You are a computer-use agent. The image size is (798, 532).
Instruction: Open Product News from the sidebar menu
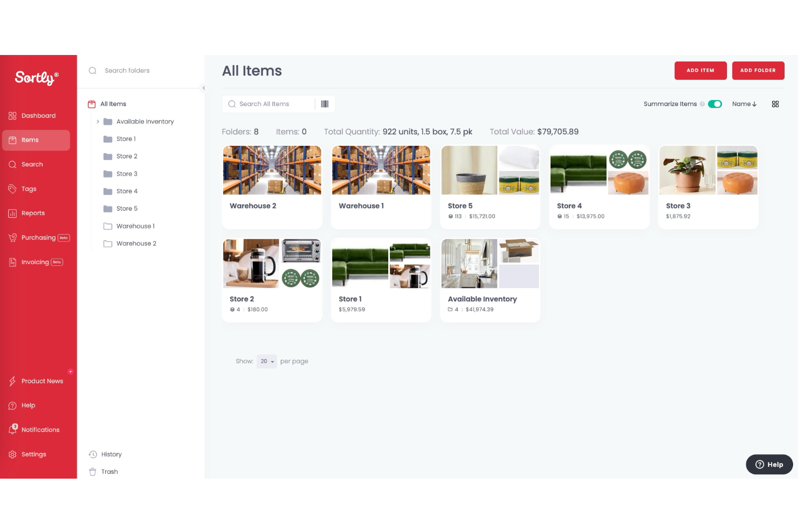click(x=42, y=381)
